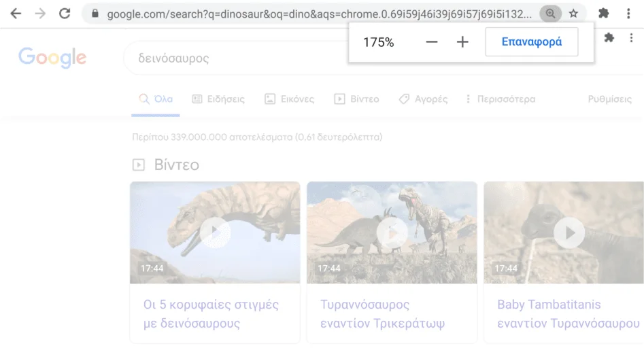The height and width of the screenshot is (361, 644).
Task: Expand the Περισσότερα menu
Action: point(501,99)
